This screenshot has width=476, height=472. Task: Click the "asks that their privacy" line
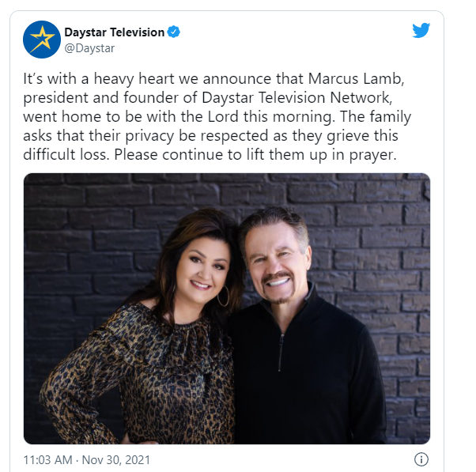(x=210, y=136)
